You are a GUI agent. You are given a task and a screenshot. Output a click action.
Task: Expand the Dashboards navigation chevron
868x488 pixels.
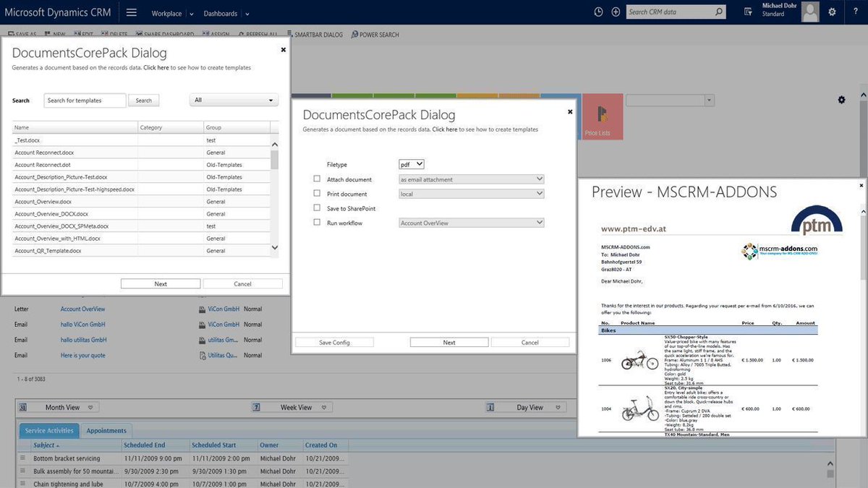coord(247,14)
